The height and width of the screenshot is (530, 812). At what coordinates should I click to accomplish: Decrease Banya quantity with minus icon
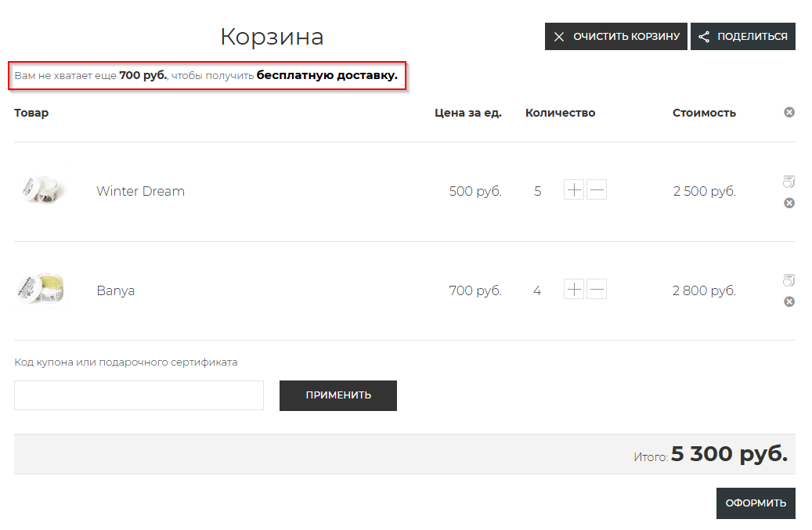(597, 290)
